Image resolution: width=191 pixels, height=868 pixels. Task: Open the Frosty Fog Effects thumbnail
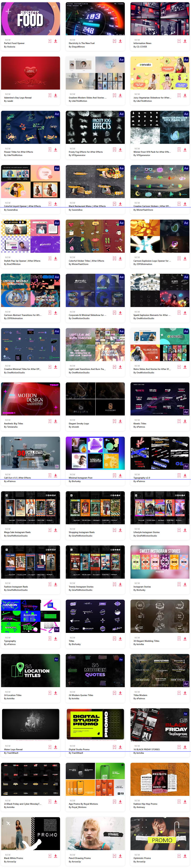pos(95,127)
